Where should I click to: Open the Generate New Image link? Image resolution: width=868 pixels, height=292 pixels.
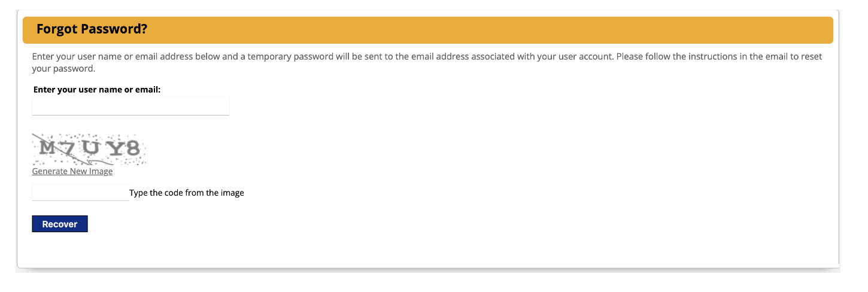point(72,172)
